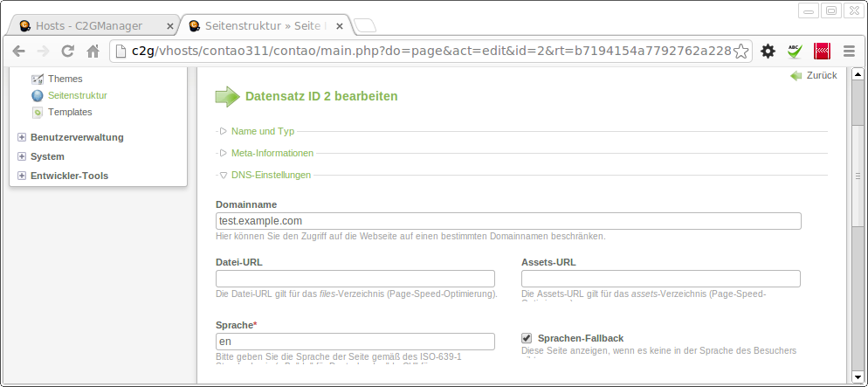Close the Seitenstruktur tab
Image resolution: width=868 pixels, height=387 pixels.
point(340,26)
